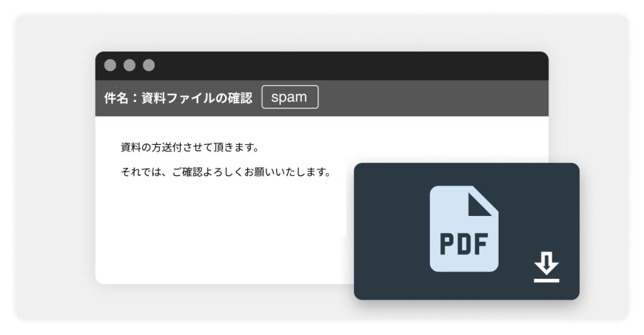Image resolution: width=644 pixels, height=335 pixels.
Task: Click the black window title bar
Action: pos(328,65)
